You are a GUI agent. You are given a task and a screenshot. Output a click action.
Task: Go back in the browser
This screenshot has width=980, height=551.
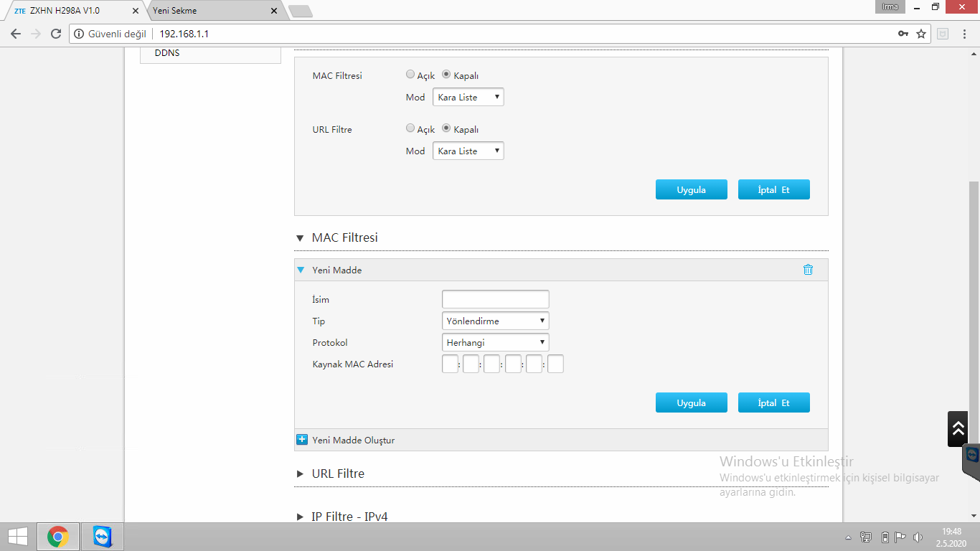tap(16, 34)
